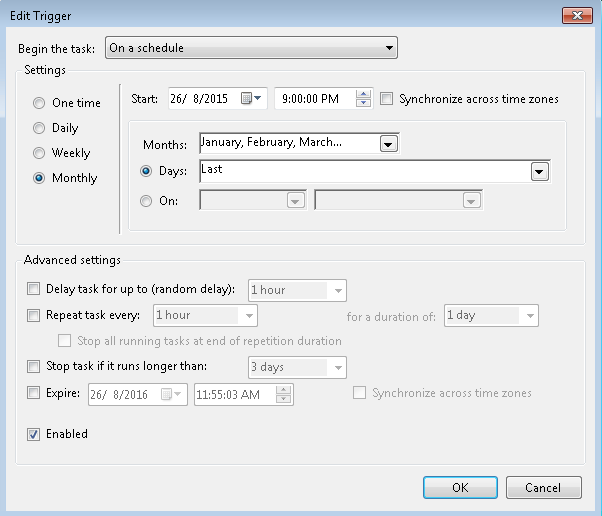Choose the On radio button
Image resolution: width=602 pixels, height=516 pixels.
click(x=146, y=201)
